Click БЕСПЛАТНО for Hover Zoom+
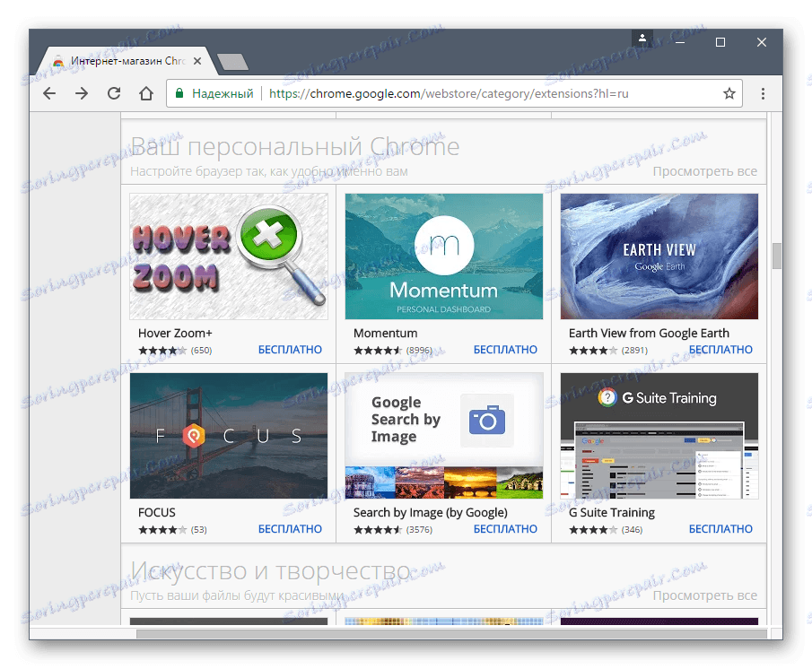 290,350
